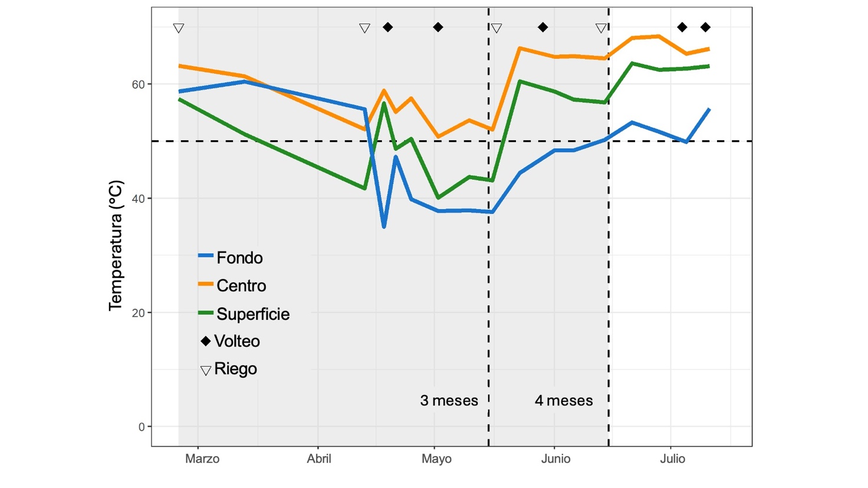868x488 pixels.
Task: Select the Superficie legend label
Action: click(253, 314)
